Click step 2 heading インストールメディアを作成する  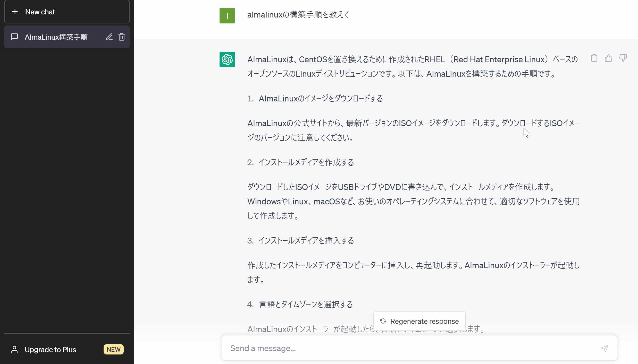[x=306, y=162]
